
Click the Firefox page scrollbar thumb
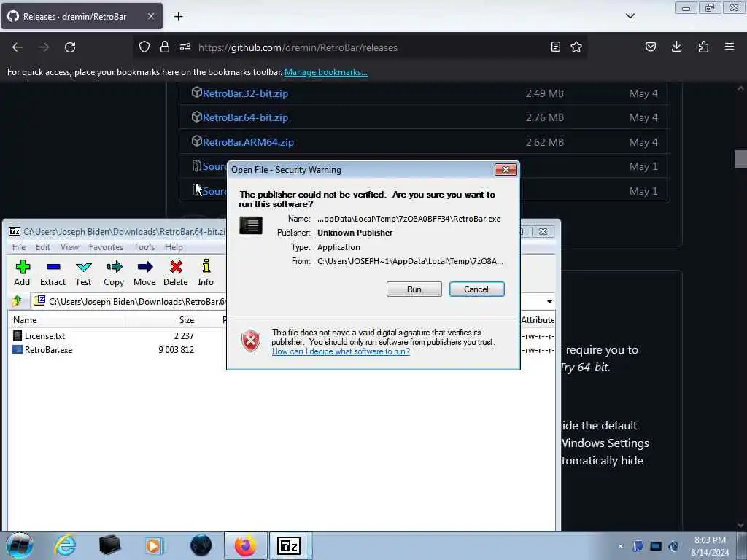pos(740,160)
